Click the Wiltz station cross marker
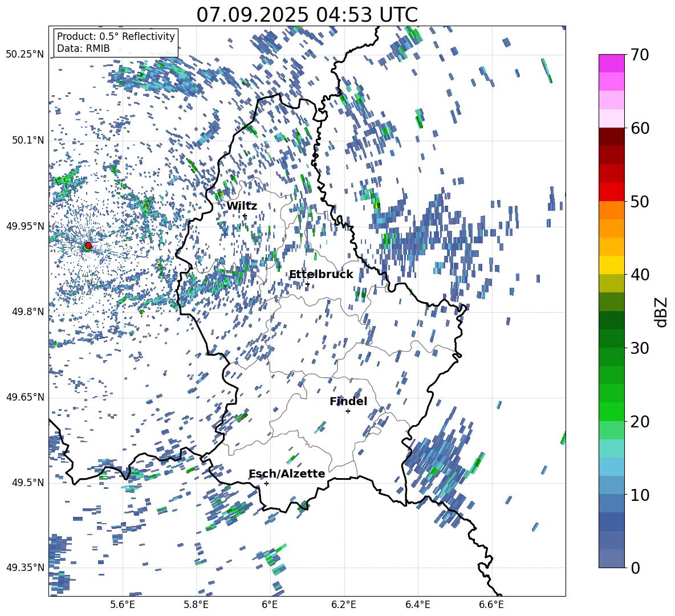This screenshot has width=675, height=616. tap(245, 215)
